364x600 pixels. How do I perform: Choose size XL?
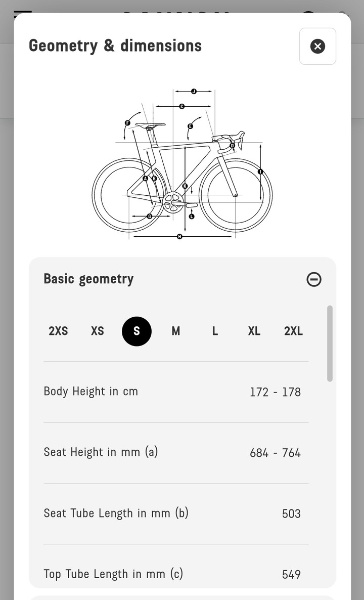click(x=254, y=331)
